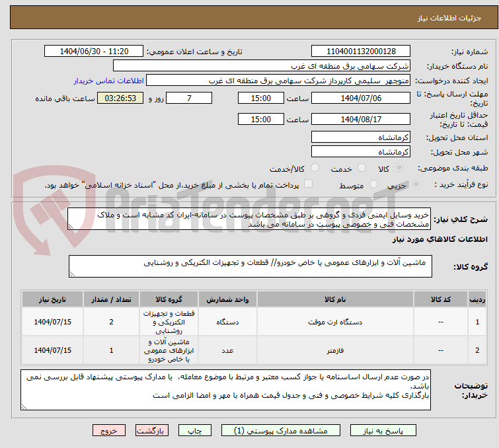Click ماشین آلات و ابزارهای عمومی cell

point(169,350)
